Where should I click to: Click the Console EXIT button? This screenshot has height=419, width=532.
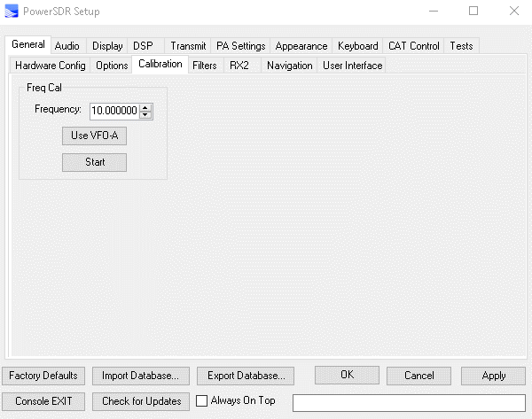coord(43,401)
